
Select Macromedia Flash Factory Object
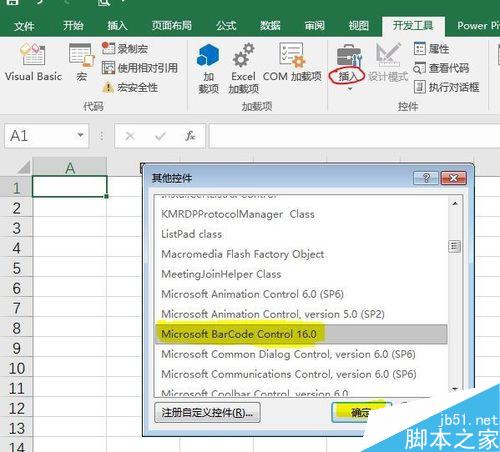click(301, 254)
